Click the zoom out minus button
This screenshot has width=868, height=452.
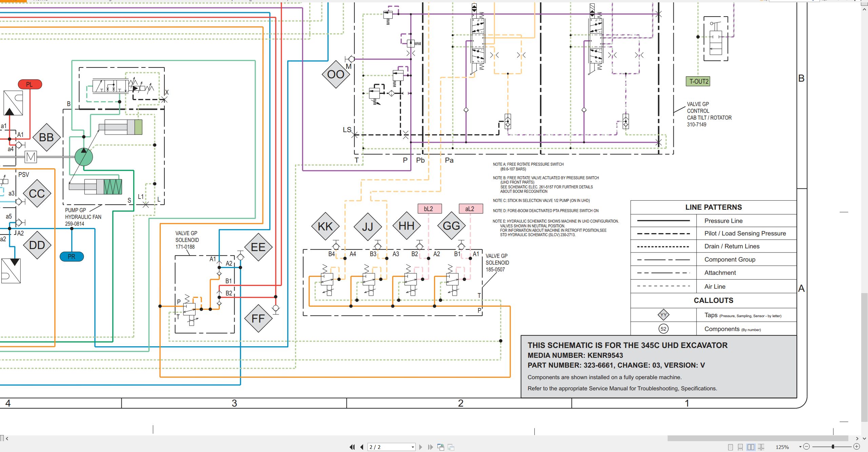(x=807, y=447)
